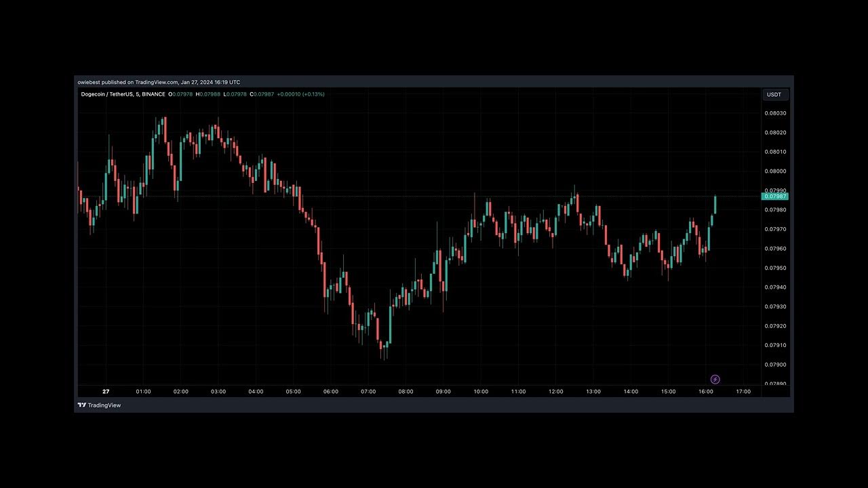Click the close value C0.07987 in legend

point(262,94)
